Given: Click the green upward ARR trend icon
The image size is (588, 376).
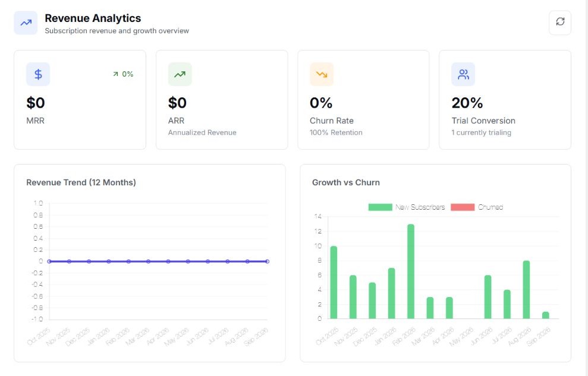Looking at the screenshot, I should pos(180,74).
